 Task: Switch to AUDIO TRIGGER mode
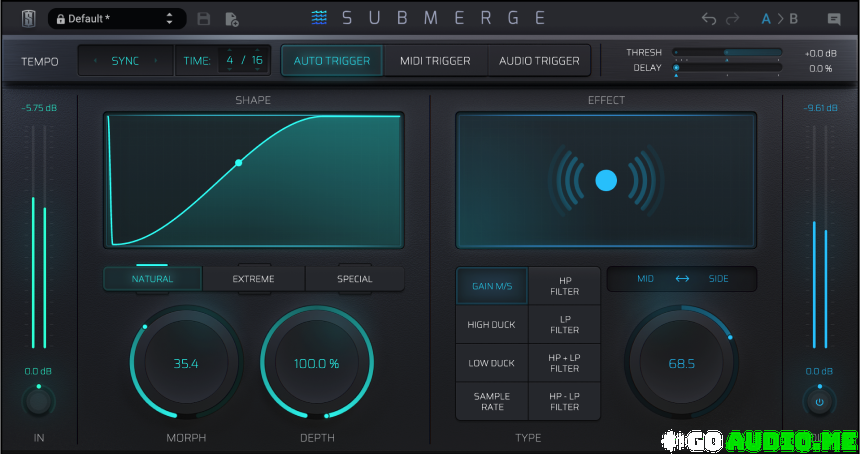pos(539,60)
